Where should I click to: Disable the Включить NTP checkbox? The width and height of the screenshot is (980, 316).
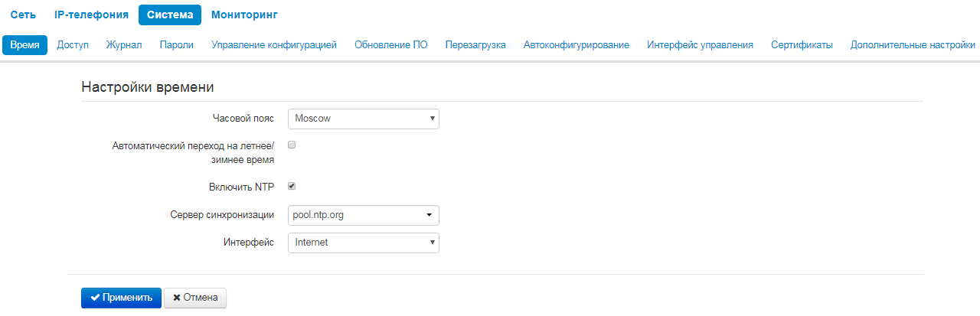(291, 186)
